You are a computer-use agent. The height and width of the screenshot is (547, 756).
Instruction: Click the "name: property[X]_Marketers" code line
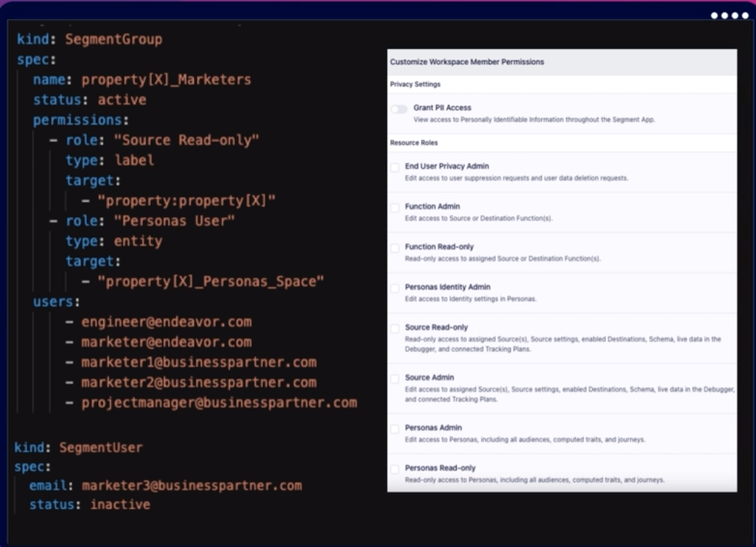tap(142, 80)
